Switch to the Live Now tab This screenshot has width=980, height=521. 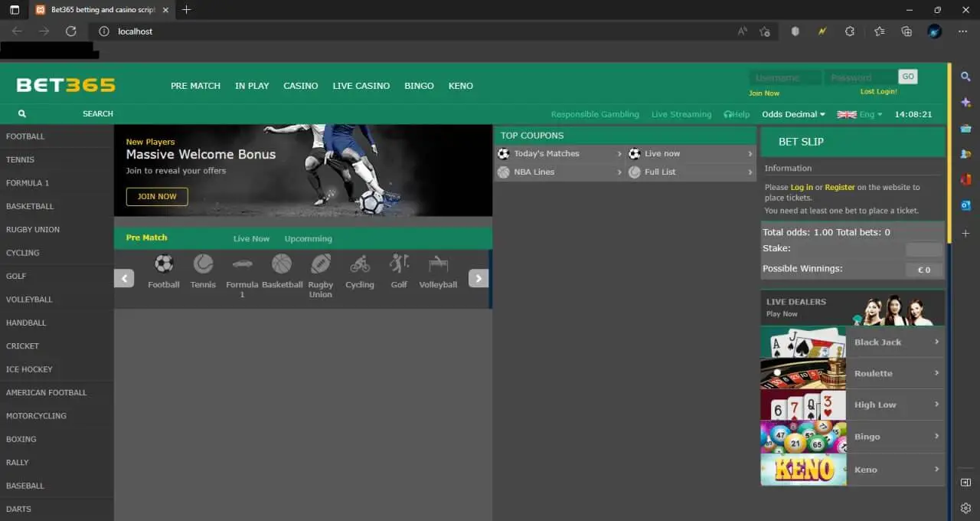point(251,238)
